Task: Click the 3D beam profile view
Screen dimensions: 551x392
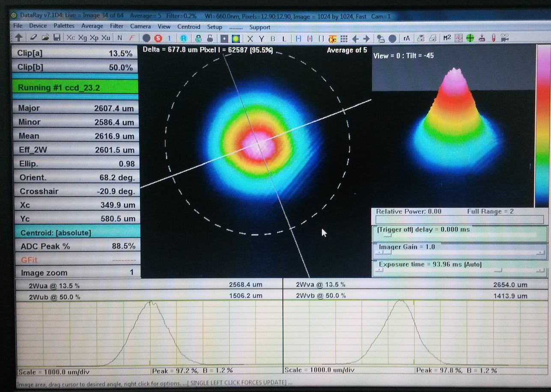Action: coord(453,127)
